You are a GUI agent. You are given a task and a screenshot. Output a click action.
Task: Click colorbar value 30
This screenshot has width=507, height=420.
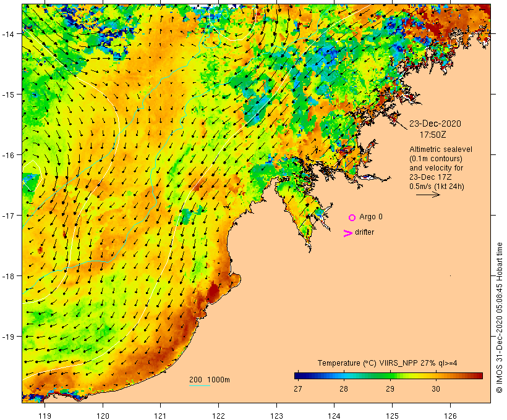click(x=436, y=388)
